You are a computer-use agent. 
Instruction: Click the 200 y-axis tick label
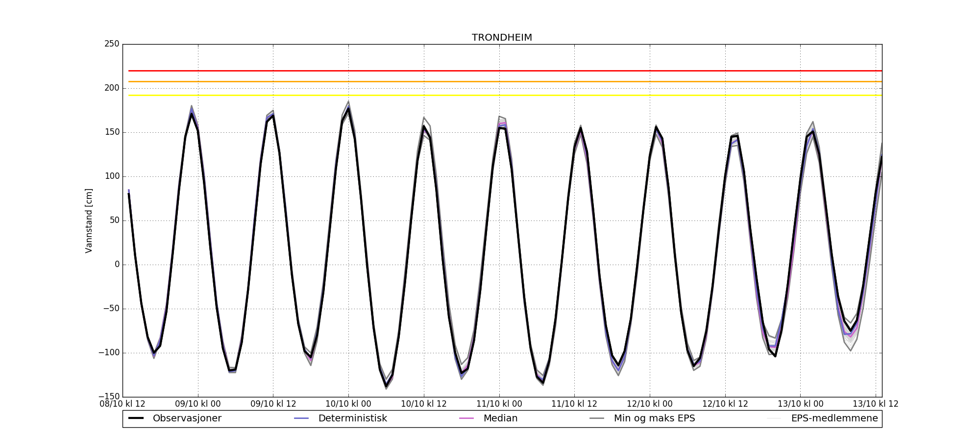(x=112, y=88)
